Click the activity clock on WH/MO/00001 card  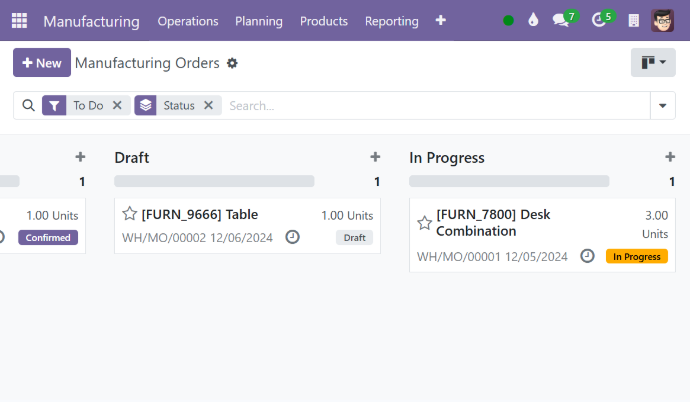pos(587,256)
